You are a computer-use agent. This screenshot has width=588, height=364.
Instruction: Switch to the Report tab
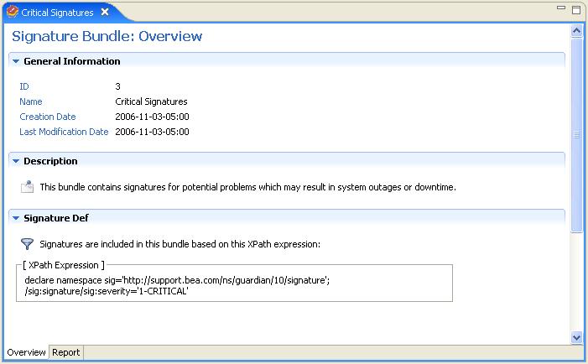point(66,352)
